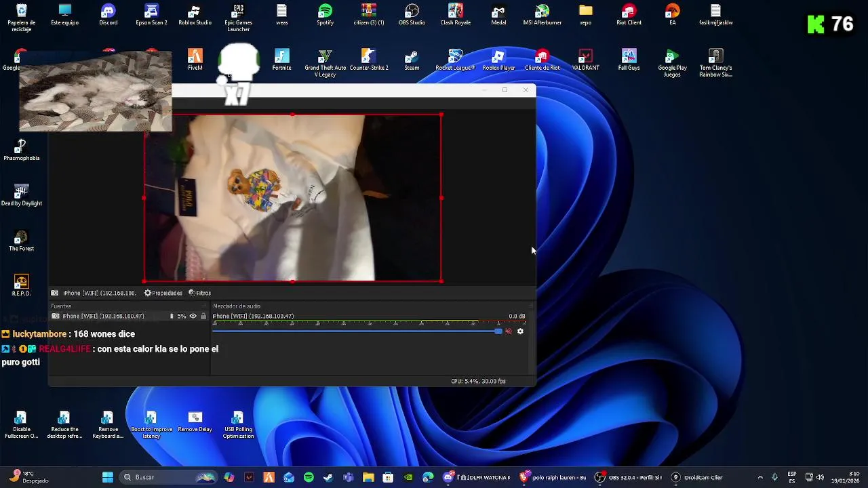
Task: Open USB Polling Optimization file
Action: pos(238,425)
